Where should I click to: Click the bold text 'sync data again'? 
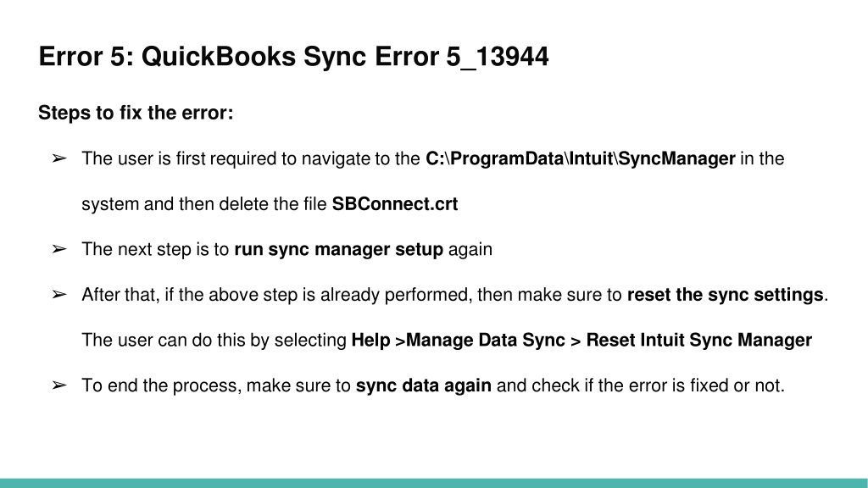424,385
